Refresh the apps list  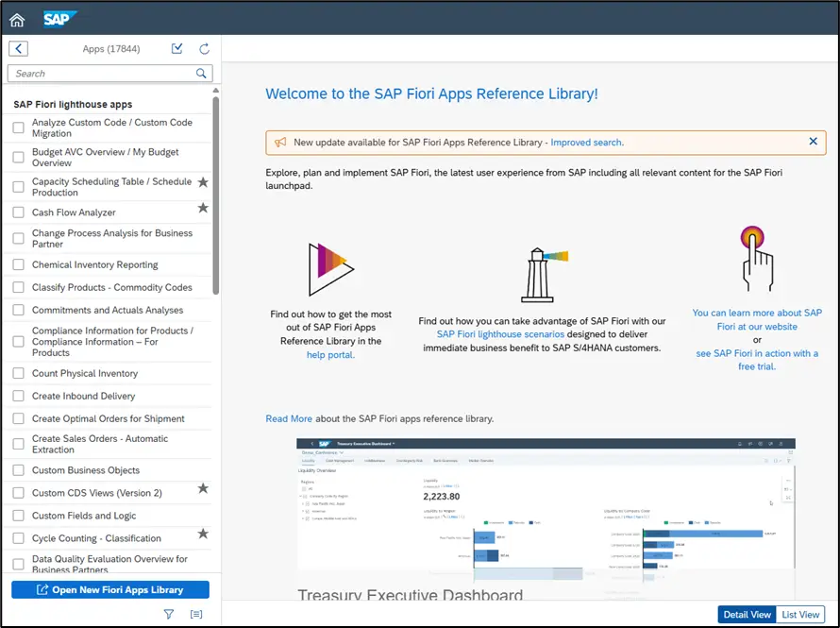click(204, 49)
